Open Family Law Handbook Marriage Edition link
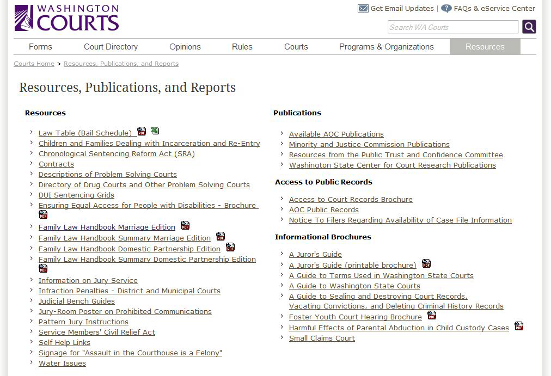This screenshot has height=376, width=551. pyautogui.click(x=107, y=227)
